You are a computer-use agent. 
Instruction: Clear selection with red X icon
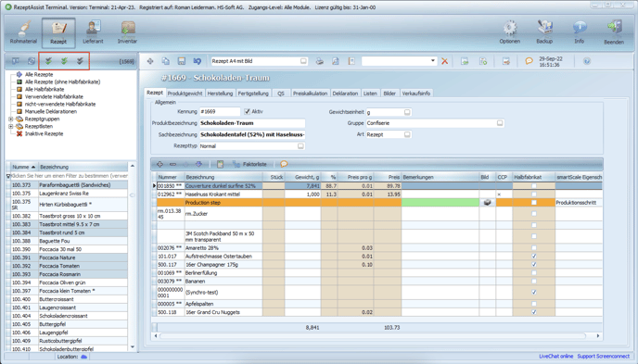pos(445,61)
